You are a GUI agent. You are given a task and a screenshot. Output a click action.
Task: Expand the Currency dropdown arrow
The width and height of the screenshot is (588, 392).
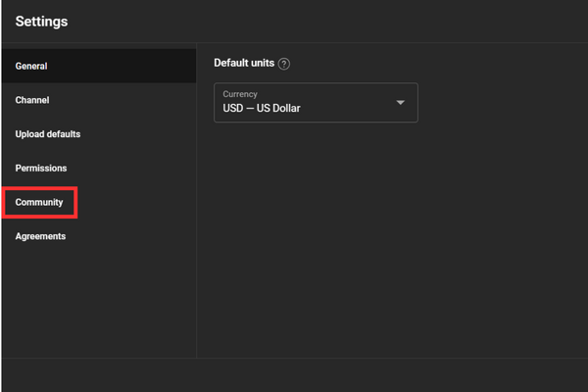click(400, 103)
